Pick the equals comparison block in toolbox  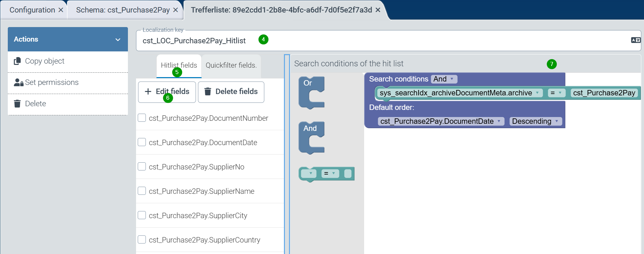pyautogui.click(x=326, y=174)
